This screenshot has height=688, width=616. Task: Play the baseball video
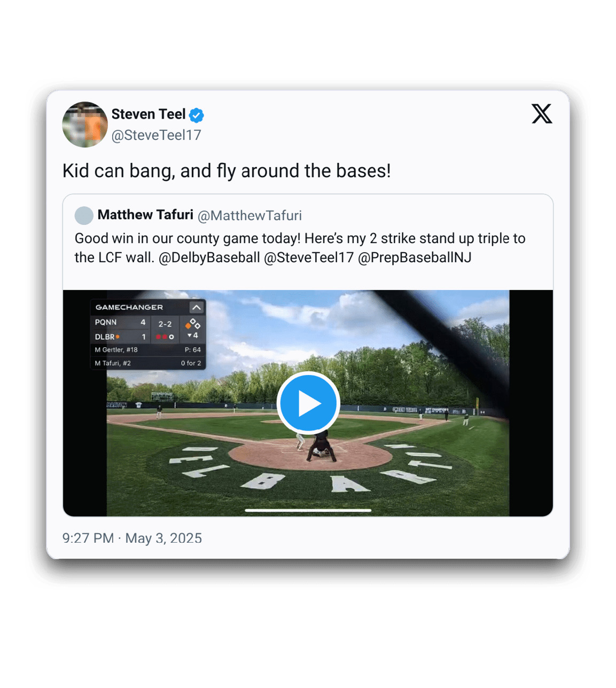click(308, 403)
